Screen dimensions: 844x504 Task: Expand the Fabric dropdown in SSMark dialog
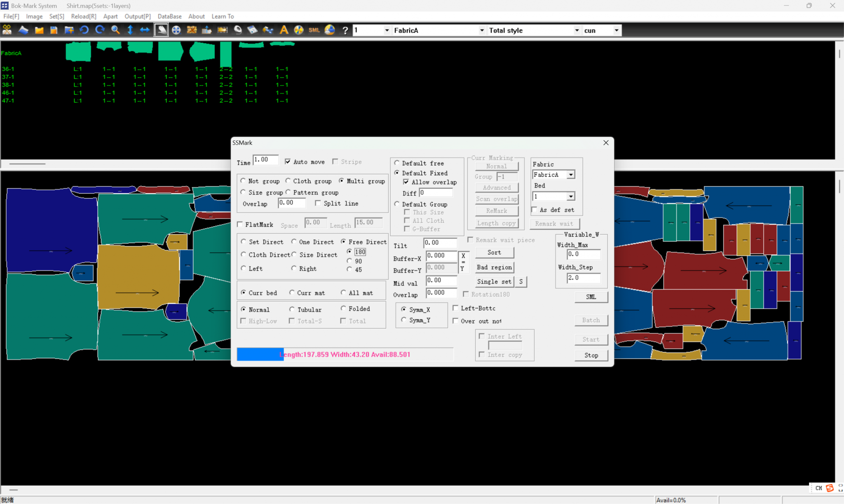(x=571, y=175)
